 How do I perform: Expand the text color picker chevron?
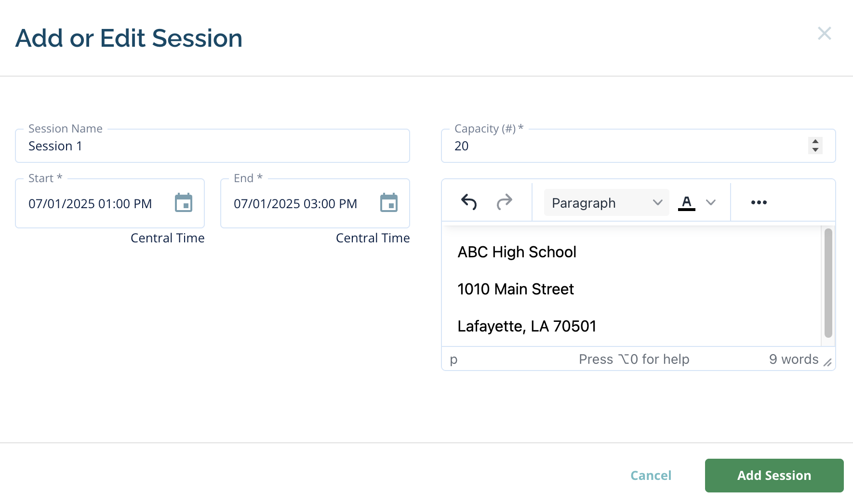711,202
